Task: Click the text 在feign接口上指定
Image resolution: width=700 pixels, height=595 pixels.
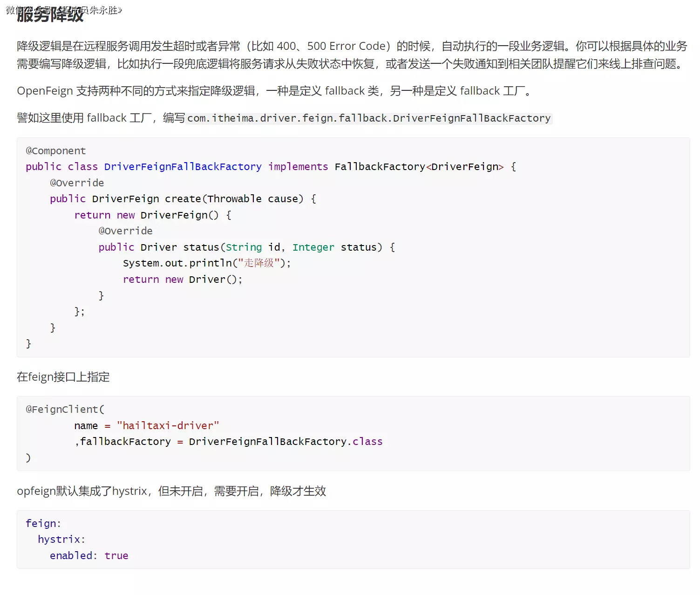Action: [63, 377]
